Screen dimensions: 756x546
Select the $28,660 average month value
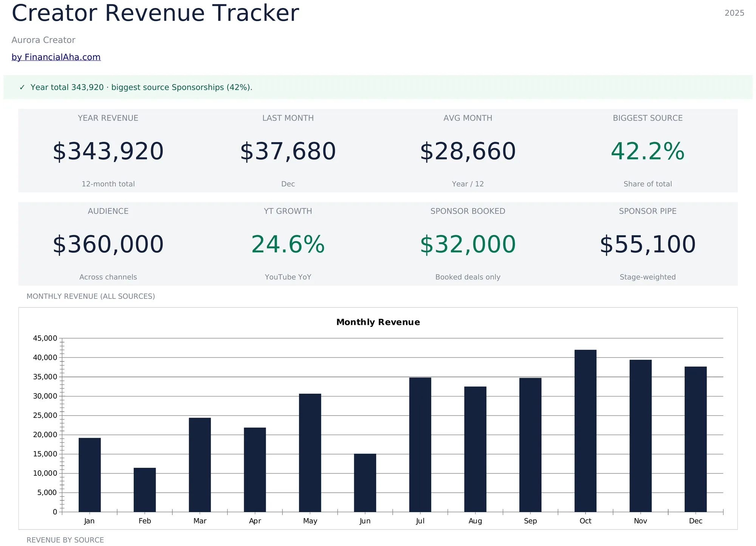pyautogui.click(x=468, y=152)
